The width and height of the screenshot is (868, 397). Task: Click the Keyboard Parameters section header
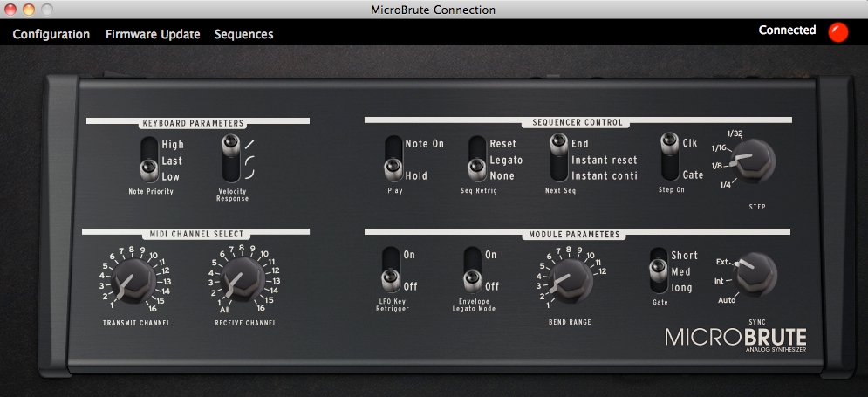click(x=193, y=123)
